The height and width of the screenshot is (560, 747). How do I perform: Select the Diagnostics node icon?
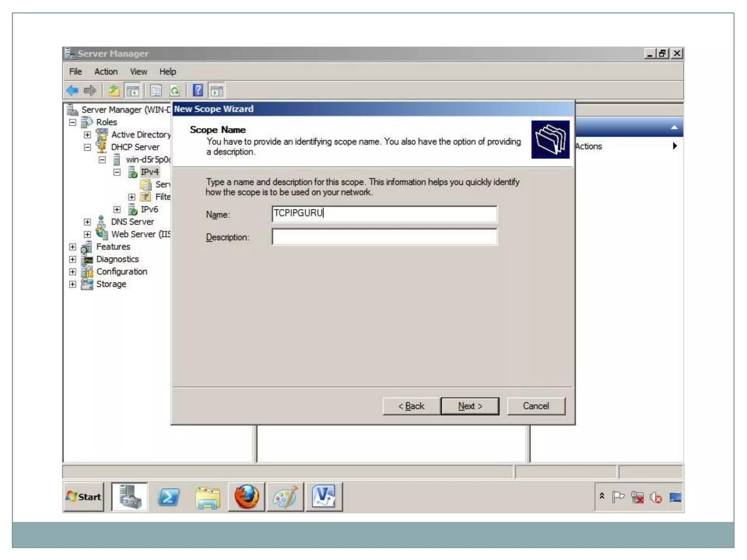[x=88, y=260]
